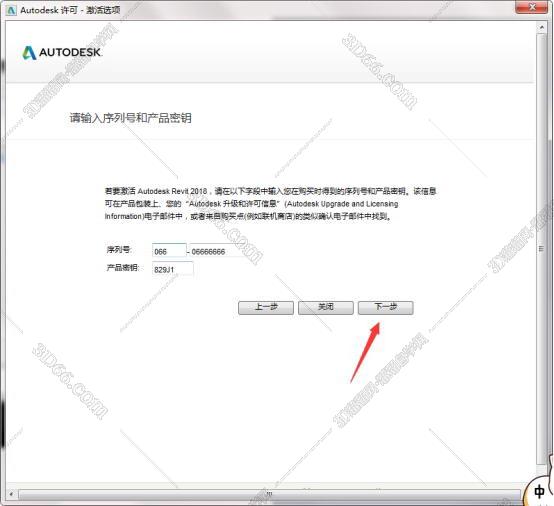Focus the serial number prefix field 066
This screenshot has height=506, width=554.
point(169,251)
